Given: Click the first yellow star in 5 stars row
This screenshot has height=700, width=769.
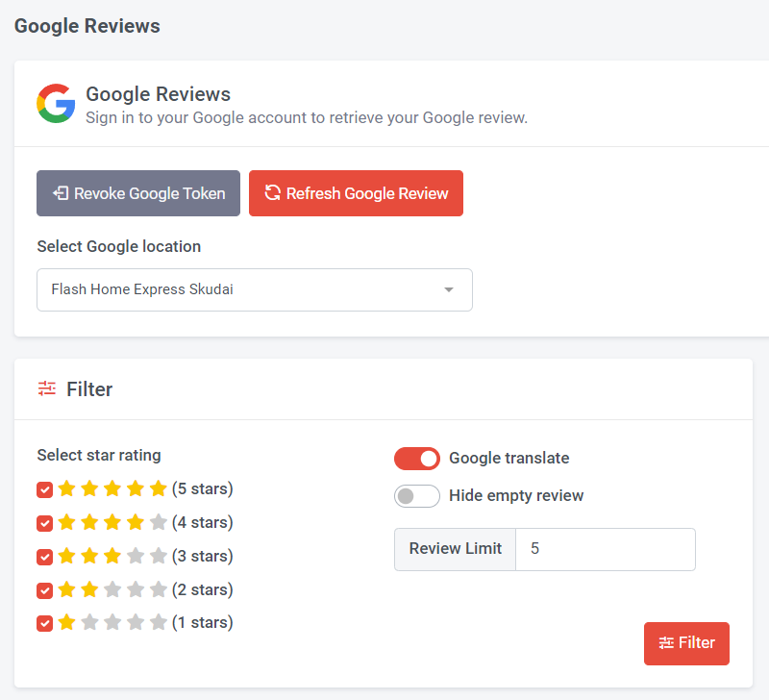Looking at the screenshot, I should 66,488.
